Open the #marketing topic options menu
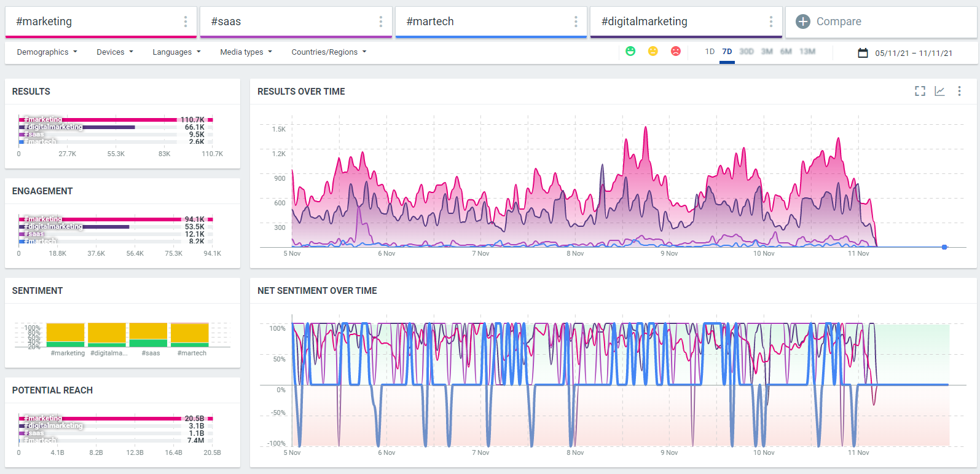 pos(185,22)
